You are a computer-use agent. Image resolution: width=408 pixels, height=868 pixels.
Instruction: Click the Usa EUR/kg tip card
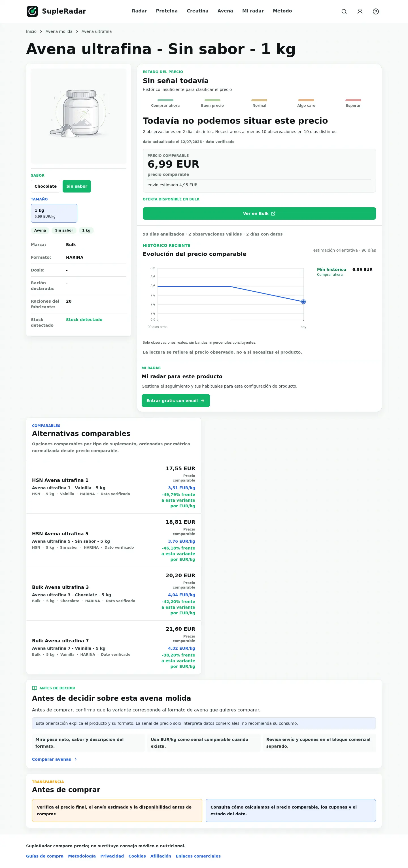pos(204,743)
